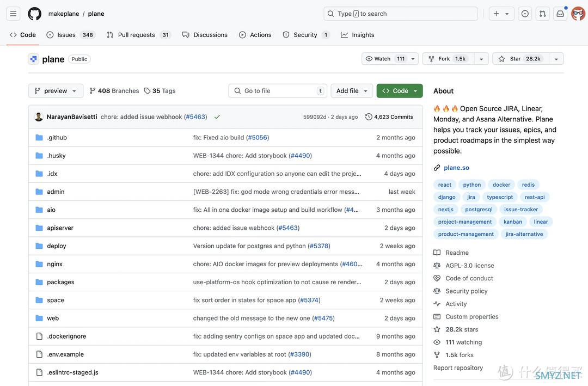View the 35 Tags list

[x=160, y=91]
